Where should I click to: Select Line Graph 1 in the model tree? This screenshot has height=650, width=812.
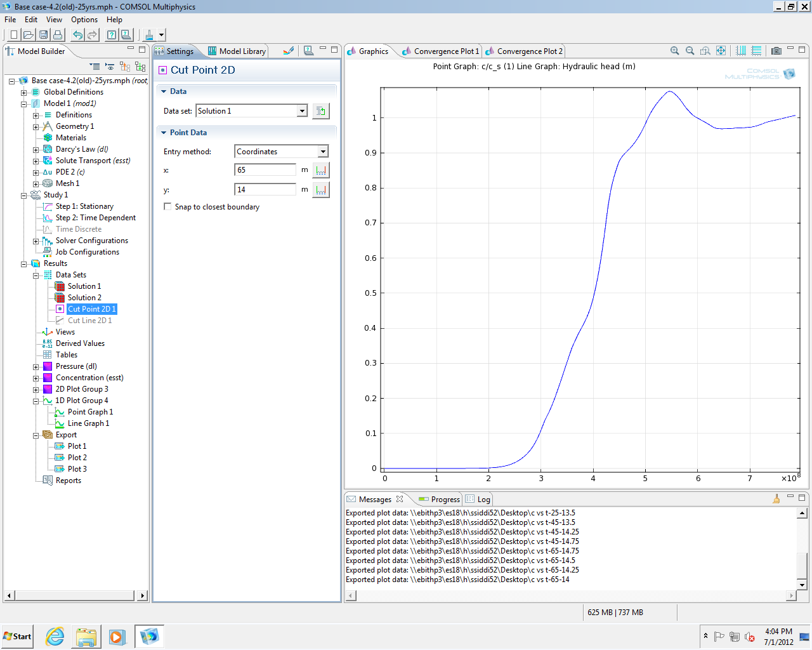(x=88, y=423)
